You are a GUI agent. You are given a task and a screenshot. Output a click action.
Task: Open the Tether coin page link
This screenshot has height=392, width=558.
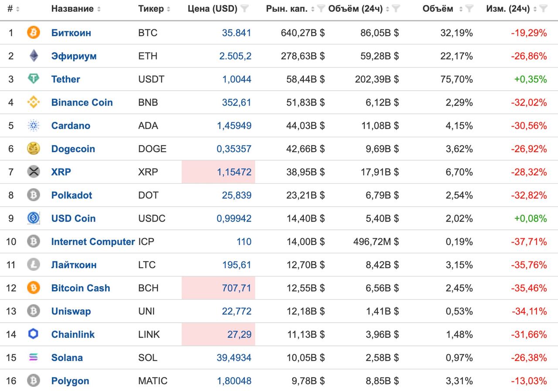click(66, 79)
